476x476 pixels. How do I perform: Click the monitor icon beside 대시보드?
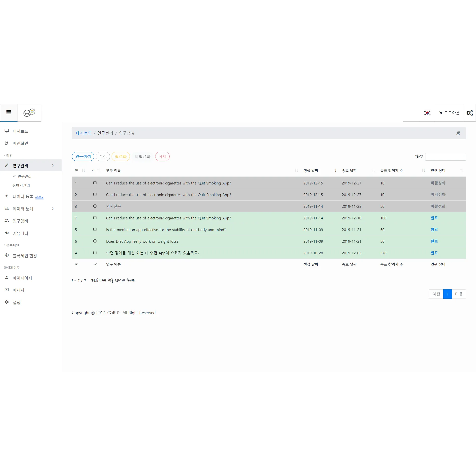click(7, 131)
